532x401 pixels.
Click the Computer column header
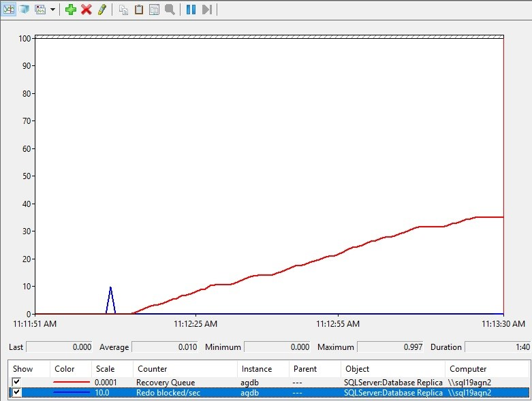click(x=467, y=368)
